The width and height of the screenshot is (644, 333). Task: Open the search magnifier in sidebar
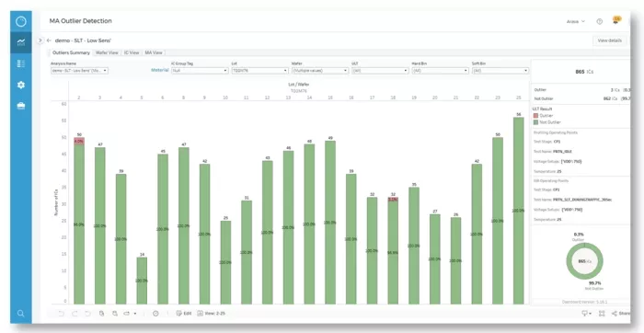click(x=21, y=314)
